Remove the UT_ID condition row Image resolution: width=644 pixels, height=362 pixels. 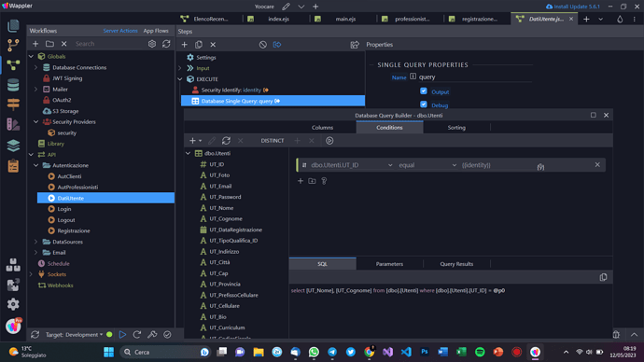(x=597, y=164)
